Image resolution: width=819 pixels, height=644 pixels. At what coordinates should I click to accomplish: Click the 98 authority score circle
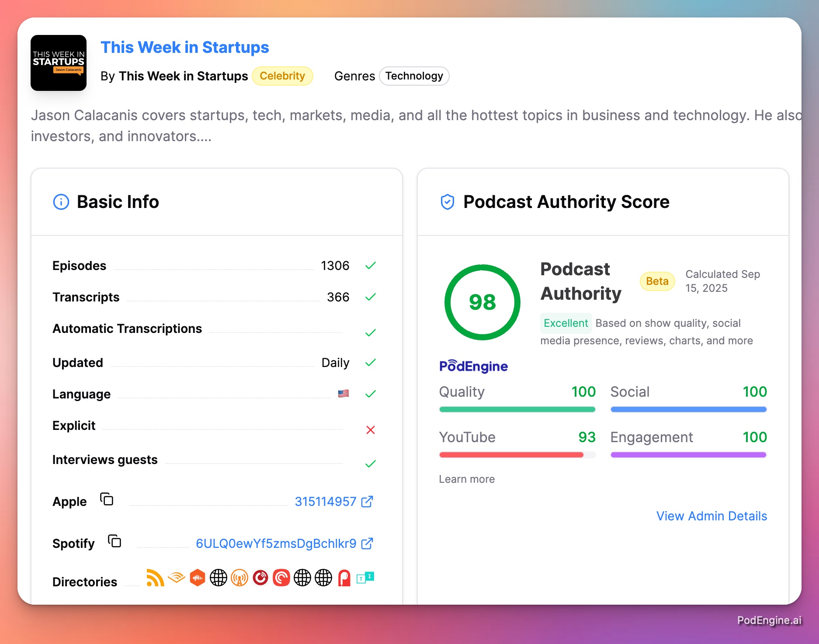(482, 302)
